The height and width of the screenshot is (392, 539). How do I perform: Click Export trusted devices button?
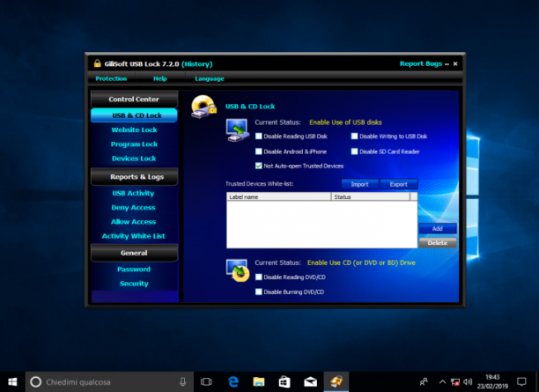tap(399, 184)
